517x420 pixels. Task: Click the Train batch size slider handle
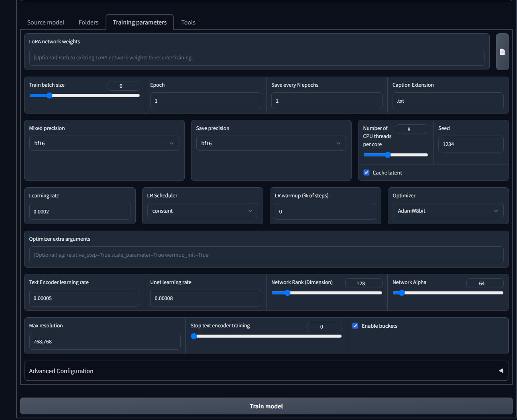(49, 95)
